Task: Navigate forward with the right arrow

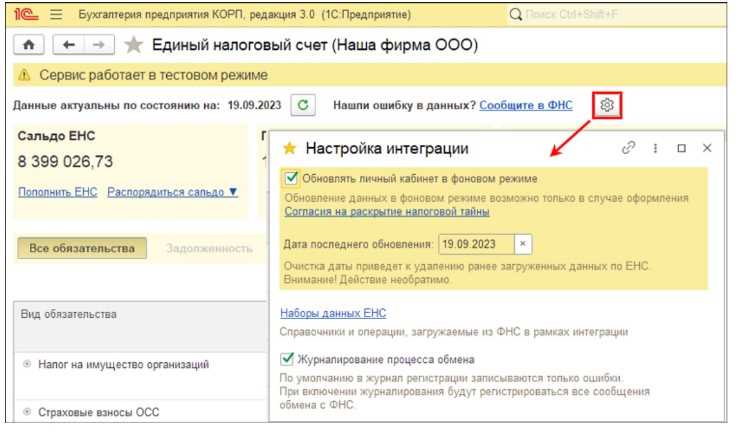Action: point(99,45)
